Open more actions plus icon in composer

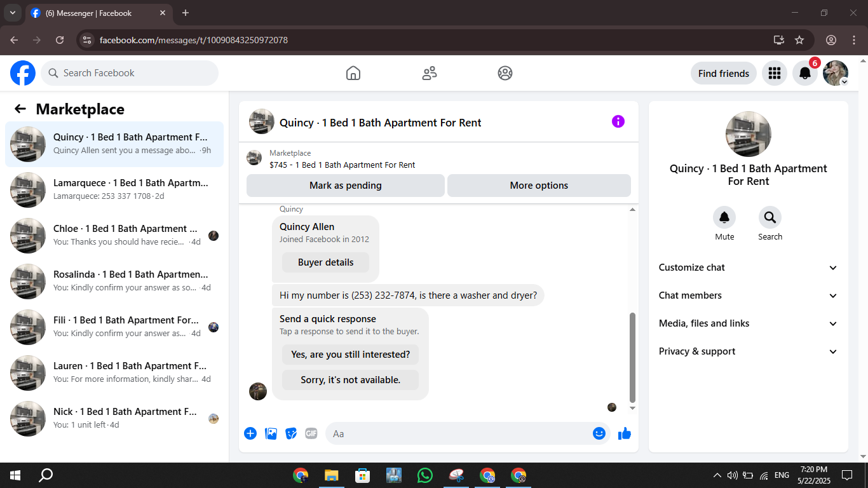[x=250, y=433]
